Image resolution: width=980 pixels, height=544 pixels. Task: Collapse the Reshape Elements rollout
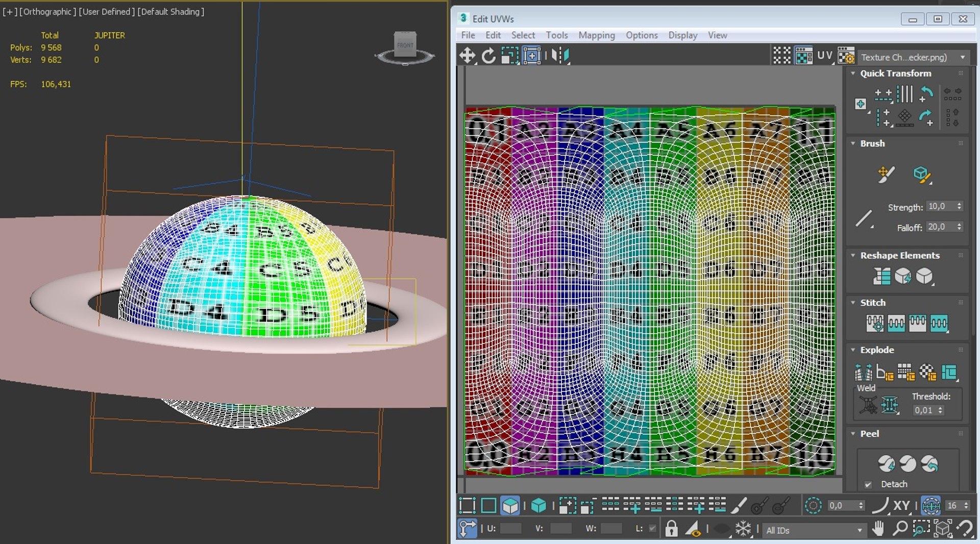click(x=853, y=255)
